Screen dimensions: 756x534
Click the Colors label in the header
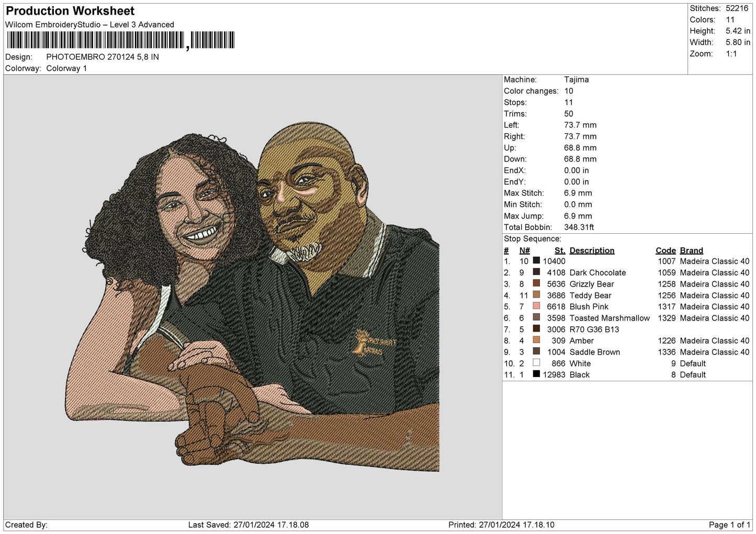702,20
